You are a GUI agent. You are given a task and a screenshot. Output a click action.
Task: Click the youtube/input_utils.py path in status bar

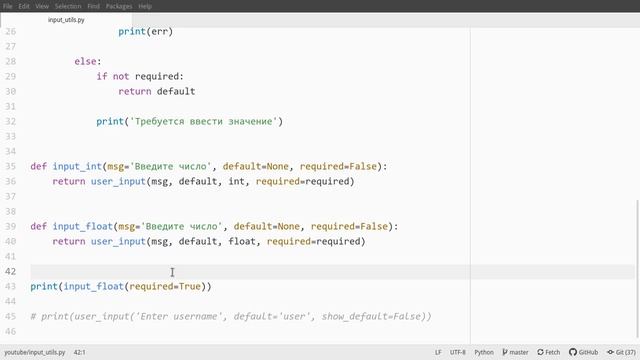click(35, 352)
